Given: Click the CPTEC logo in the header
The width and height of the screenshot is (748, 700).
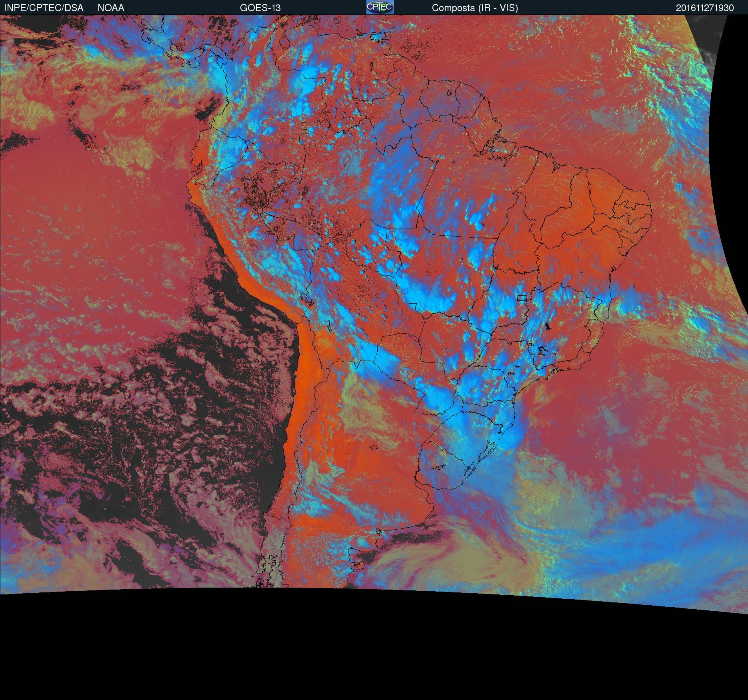Looking at the screenshot, I should tap(380, 7).
